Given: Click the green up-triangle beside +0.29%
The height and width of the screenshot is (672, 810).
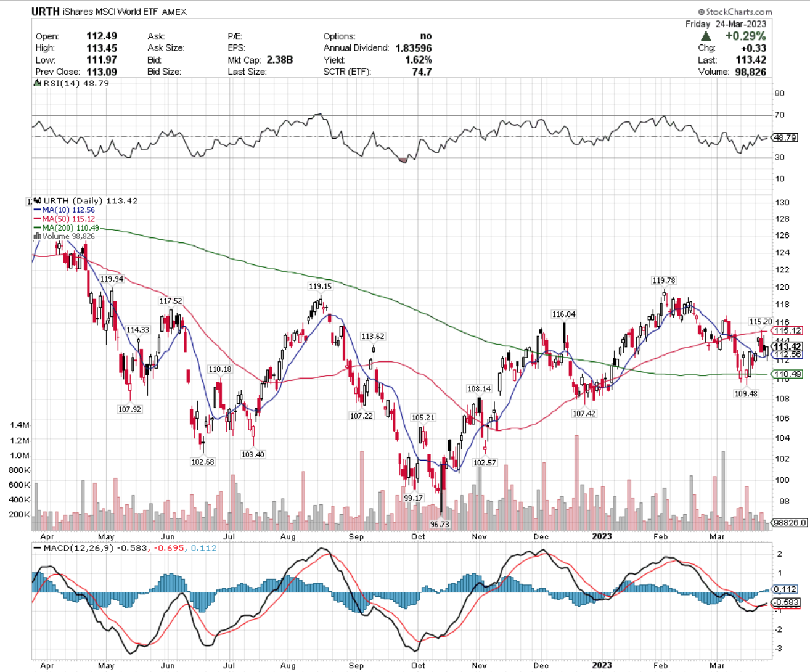Looking at the screenshot, I should click(706, 36).
